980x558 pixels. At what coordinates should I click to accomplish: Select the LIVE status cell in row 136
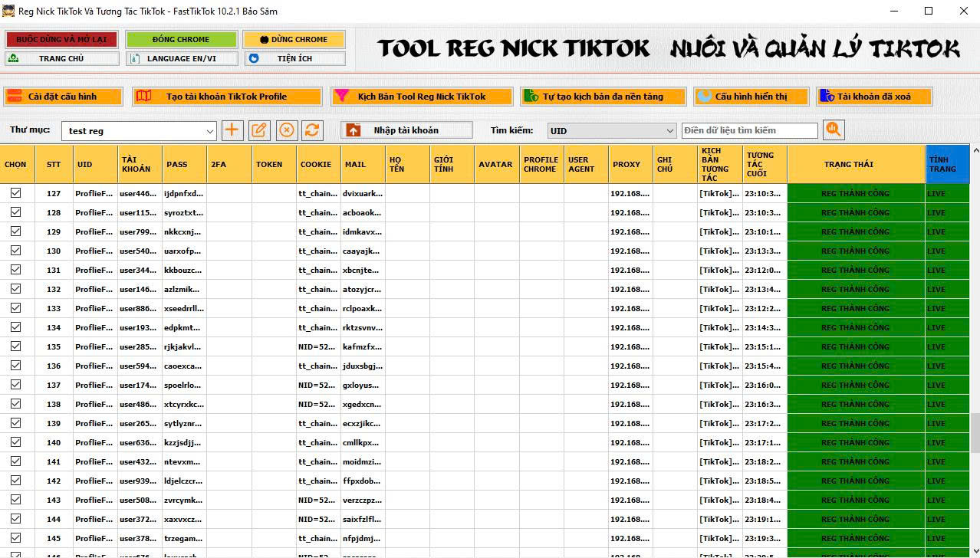pyautogui.click(x=948, y=366)
